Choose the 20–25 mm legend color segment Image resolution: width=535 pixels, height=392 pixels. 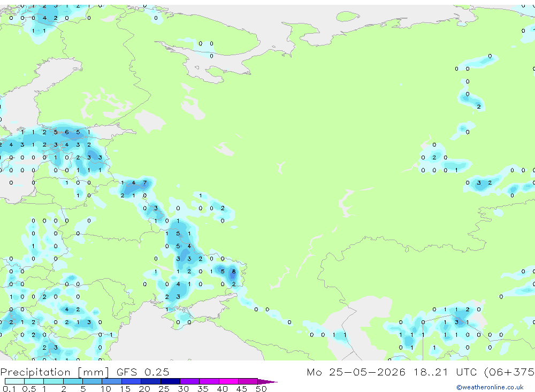[x=151, y=381]
